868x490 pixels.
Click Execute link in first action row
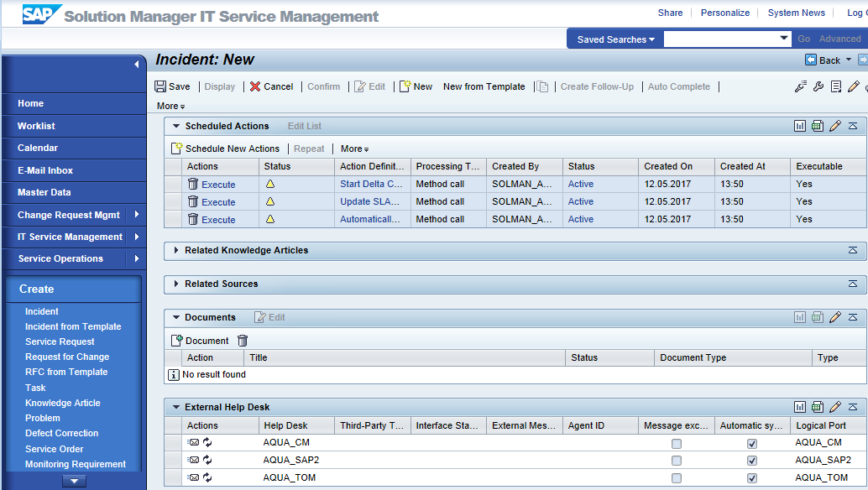tap(218, 185)
